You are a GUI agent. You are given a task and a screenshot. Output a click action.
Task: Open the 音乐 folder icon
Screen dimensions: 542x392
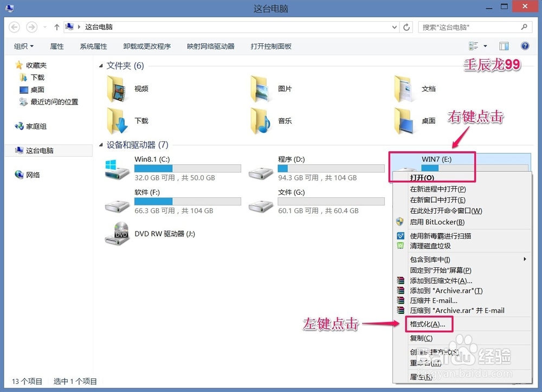(x=261, y=121)
